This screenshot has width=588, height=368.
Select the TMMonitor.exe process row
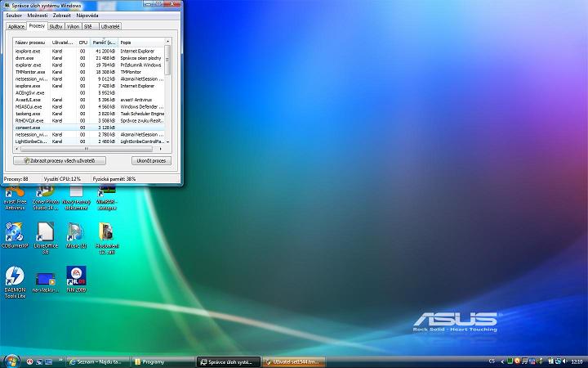tap(89, 72)
